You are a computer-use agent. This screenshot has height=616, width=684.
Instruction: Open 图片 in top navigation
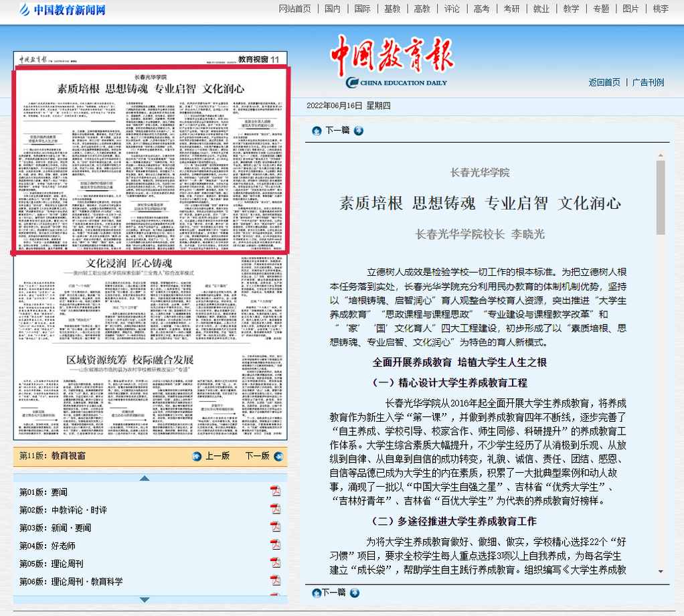[x=630, y=9]
